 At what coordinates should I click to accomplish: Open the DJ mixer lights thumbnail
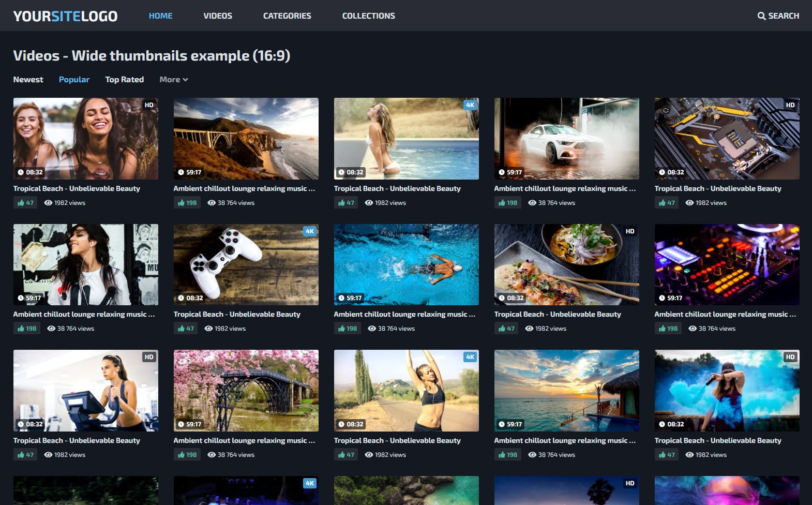[x=727, y=264]
